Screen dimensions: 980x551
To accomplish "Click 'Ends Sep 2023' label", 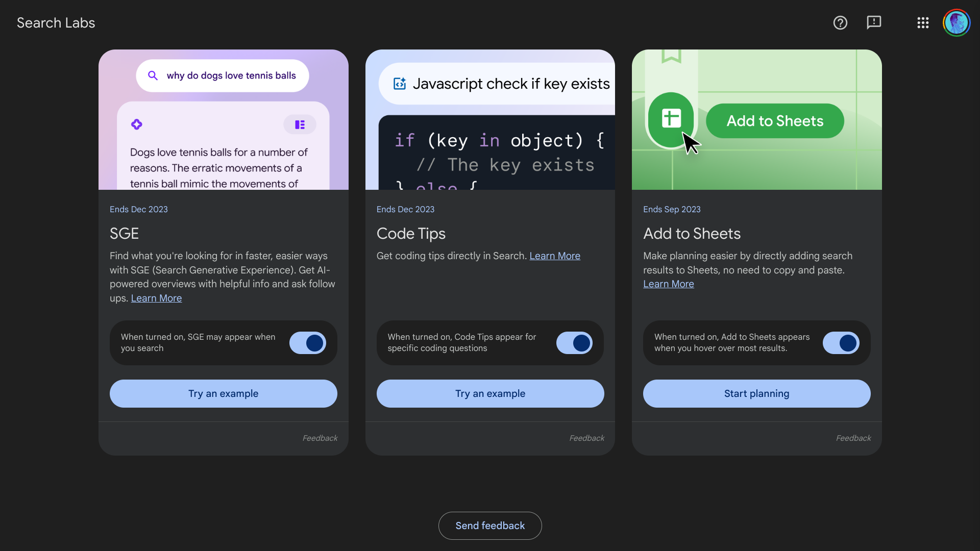I will click(672, 209).
